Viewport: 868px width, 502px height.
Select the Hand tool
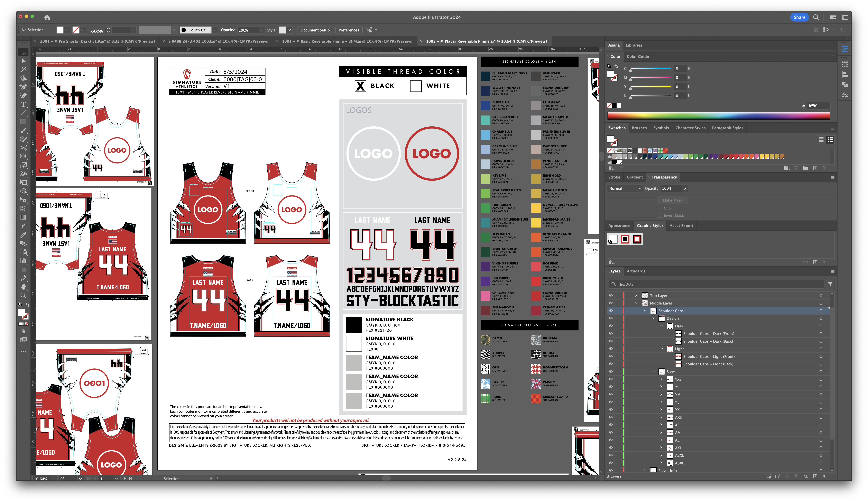pos(23,287)
